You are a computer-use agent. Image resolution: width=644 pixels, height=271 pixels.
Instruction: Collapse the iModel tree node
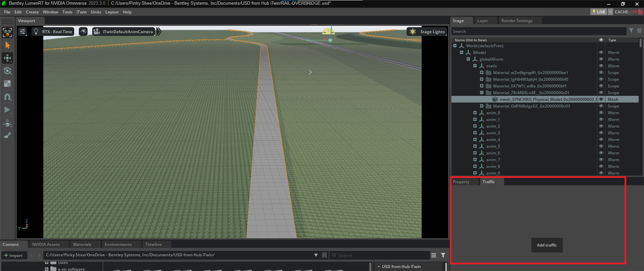point(462,52)
